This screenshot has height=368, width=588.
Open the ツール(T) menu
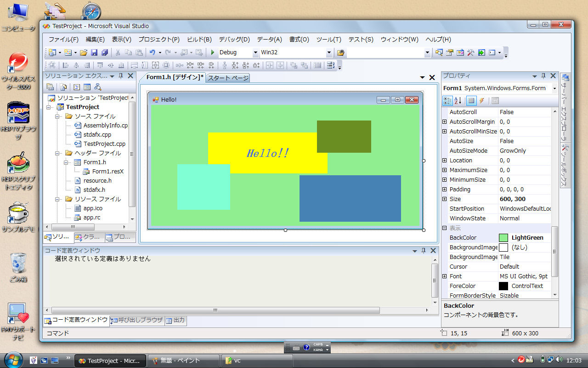tap(329, 40)
